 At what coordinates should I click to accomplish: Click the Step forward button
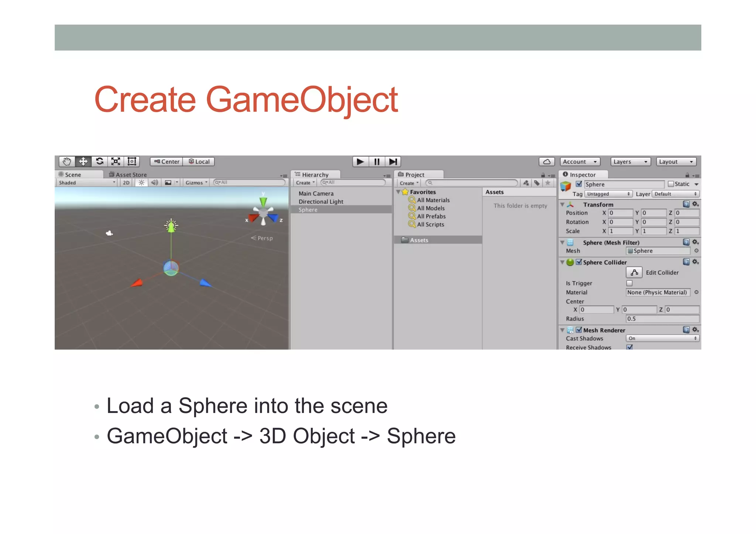click(x=393, y=162)
